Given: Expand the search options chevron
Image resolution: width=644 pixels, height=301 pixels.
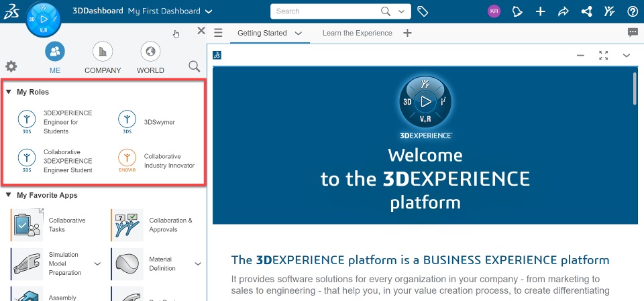Looking at the screenshot, I should (x=401, y=11).
